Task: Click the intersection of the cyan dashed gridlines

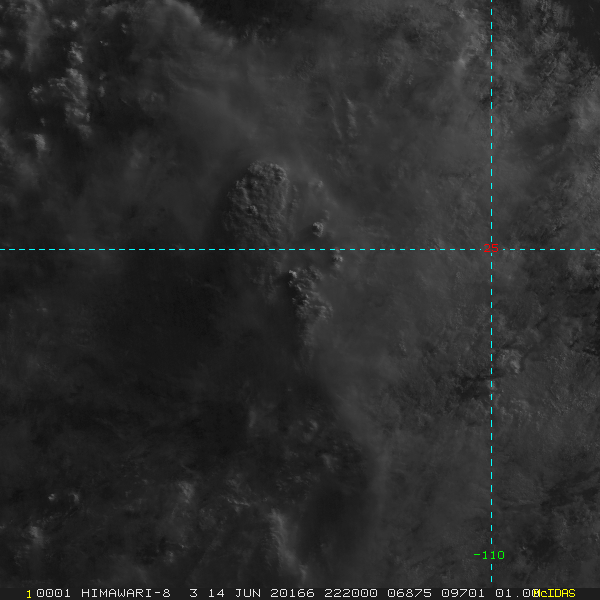Action: [x=491, y=249]
